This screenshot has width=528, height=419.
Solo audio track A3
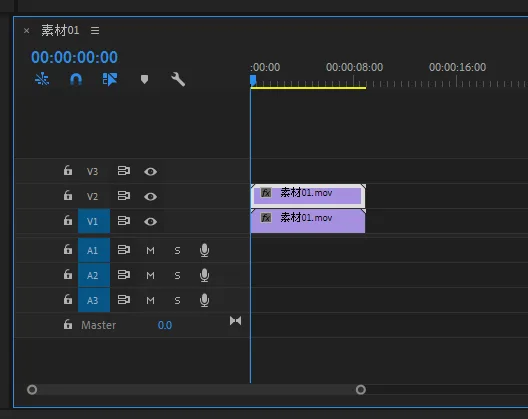177,300
